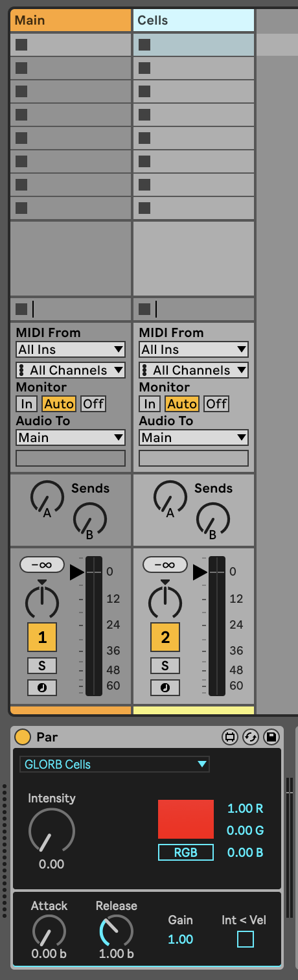Viewport: 298px width, 980px height.
Task: Set Main track Monitor to In
Action: pos(27,404)
